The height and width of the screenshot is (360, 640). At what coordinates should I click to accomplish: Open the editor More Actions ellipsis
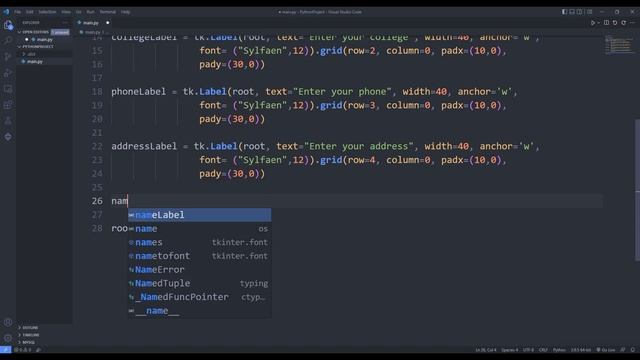[x=632, y=23]
